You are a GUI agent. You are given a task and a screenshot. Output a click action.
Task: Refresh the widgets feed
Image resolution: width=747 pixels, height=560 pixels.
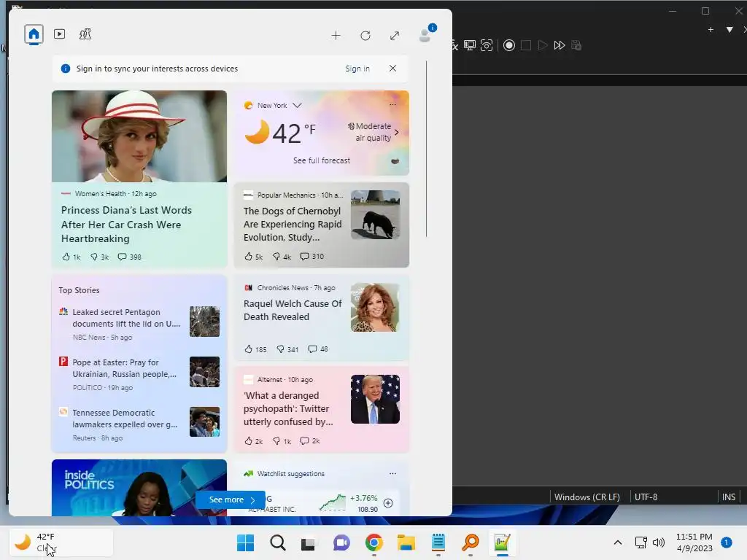pyautogui.click(x=365, y=36)
